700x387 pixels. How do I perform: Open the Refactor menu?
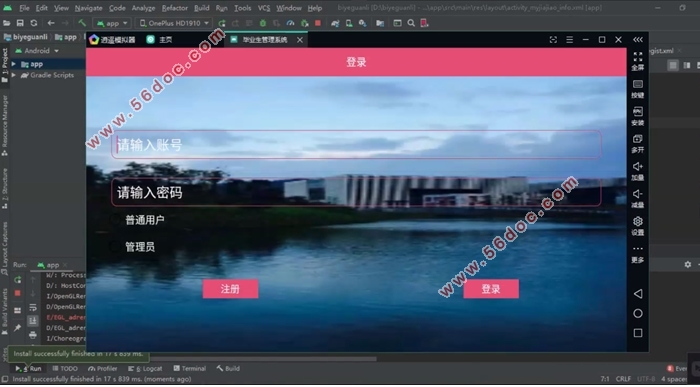(x=175, y=8)
